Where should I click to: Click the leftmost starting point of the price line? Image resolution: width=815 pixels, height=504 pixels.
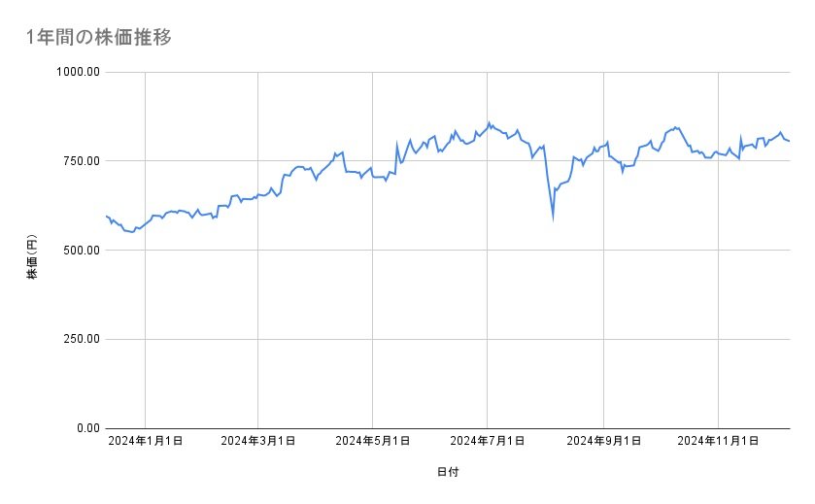105,216
